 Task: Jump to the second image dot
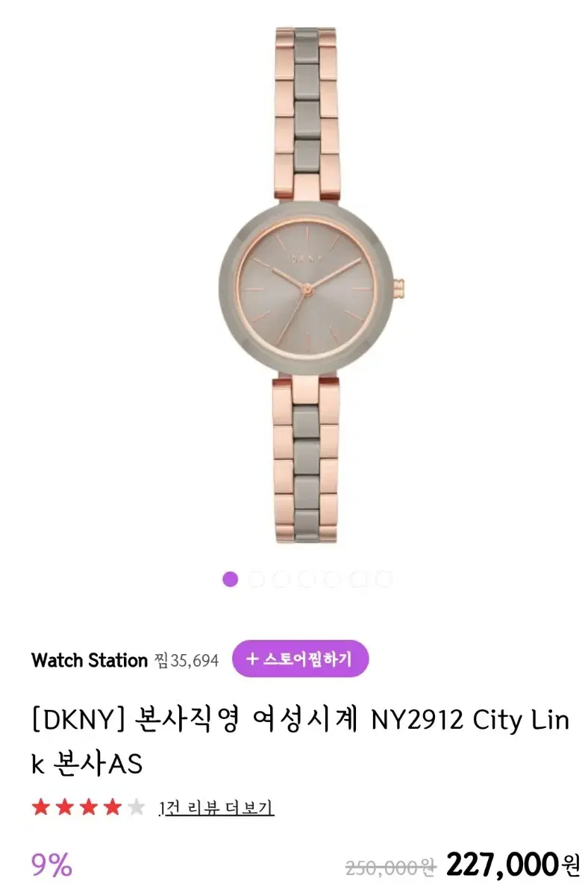[x=256, y=579]
